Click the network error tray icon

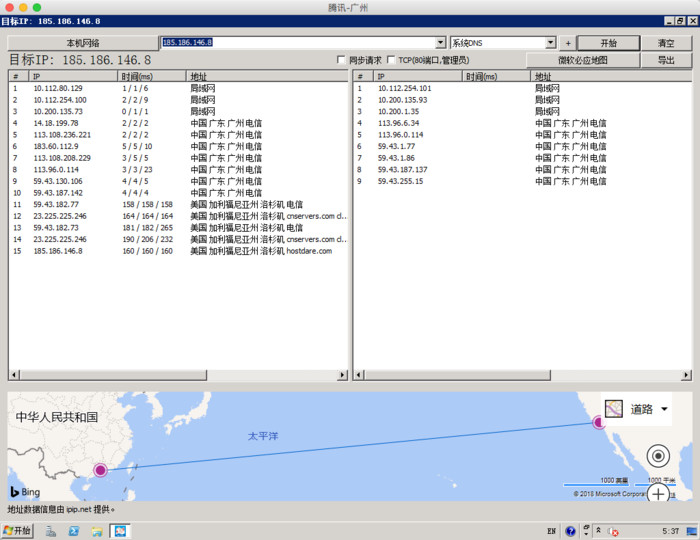pyautogui.click(x=613, y=532)
